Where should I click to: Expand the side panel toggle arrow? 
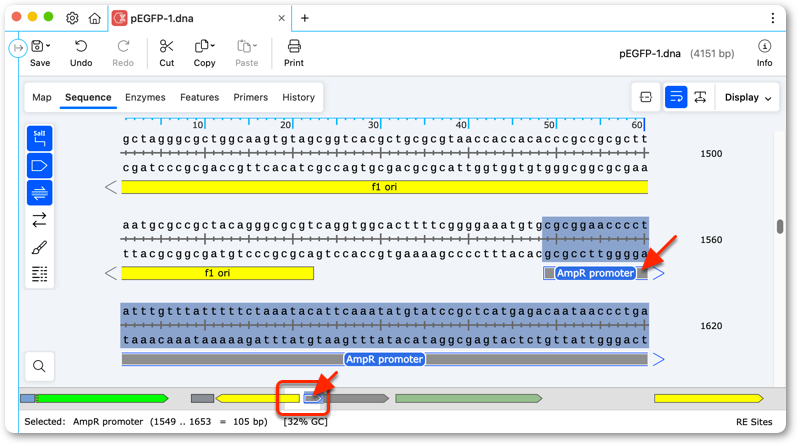click(x=18, y=48)
